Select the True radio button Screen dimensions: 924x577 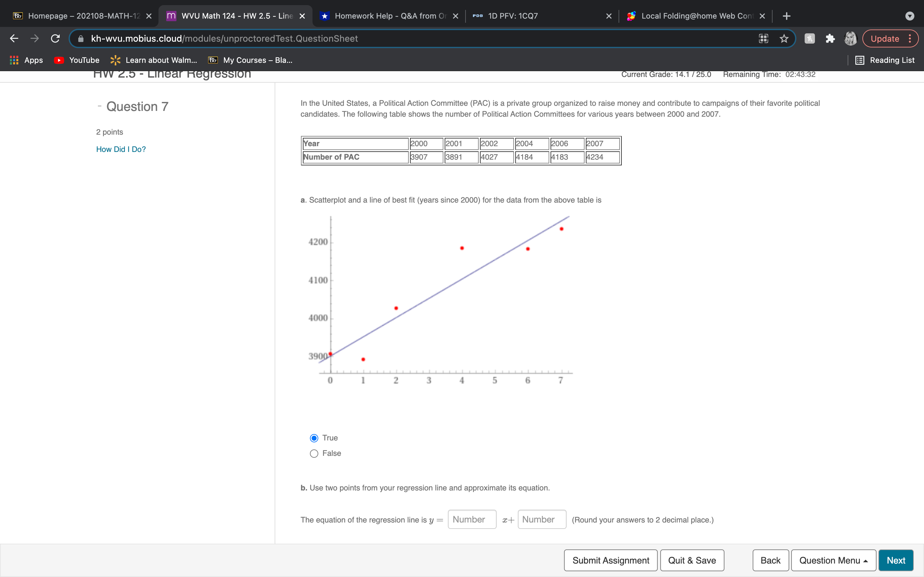point(313,438)
